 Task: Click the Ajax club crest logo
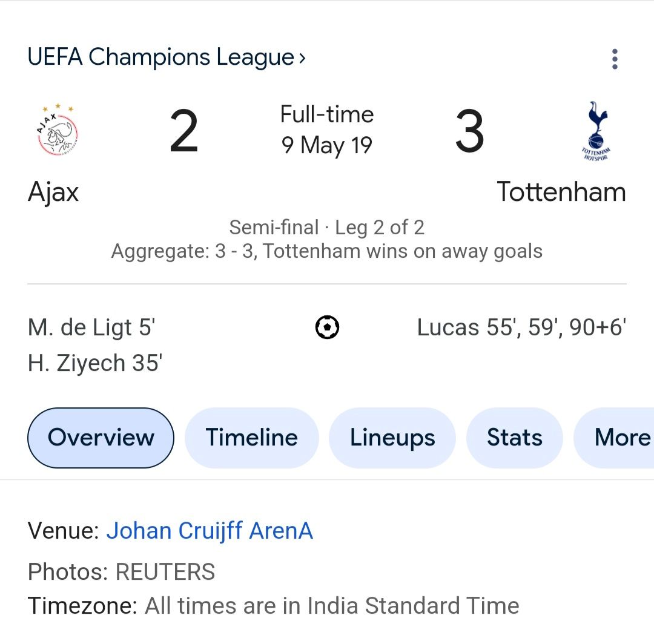tap(58, 130)
